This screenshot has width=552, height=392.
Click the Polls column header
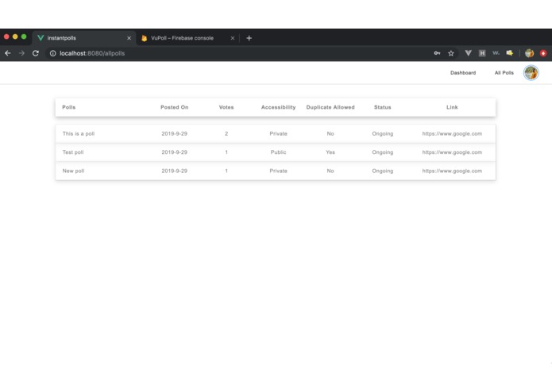pos(68,107)
